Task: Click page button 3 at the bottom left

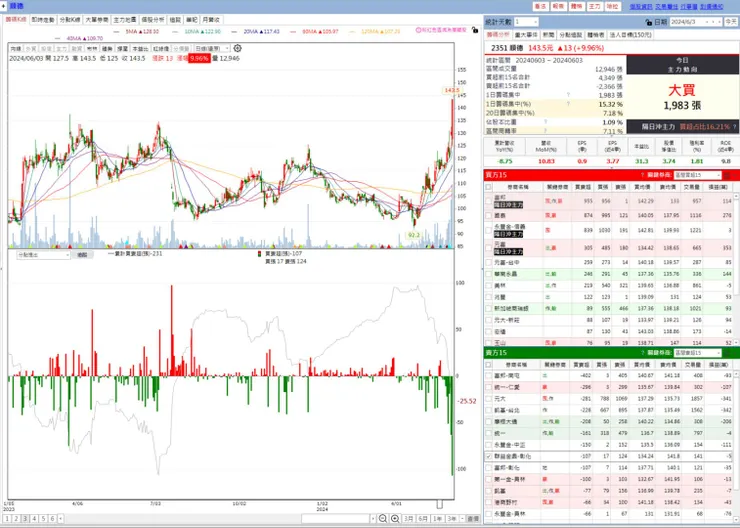Action: pyautogui.click(x=25, y=519)
